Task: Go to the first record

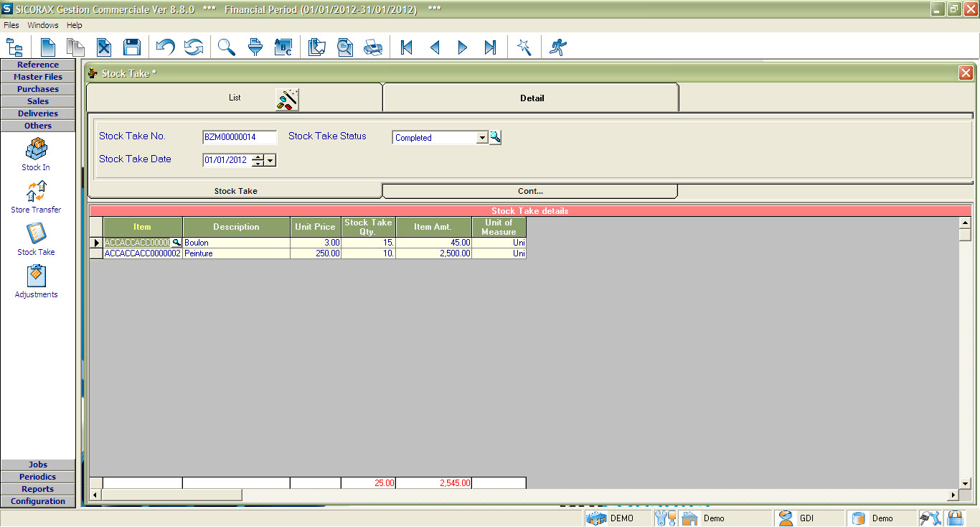Action: point(407,47)
